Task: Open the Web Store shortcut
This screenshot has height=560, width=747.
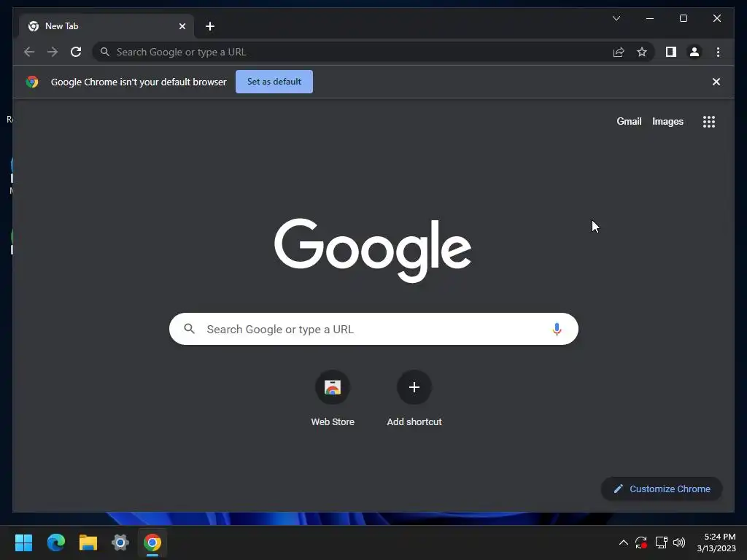Action: pos(333,398)
